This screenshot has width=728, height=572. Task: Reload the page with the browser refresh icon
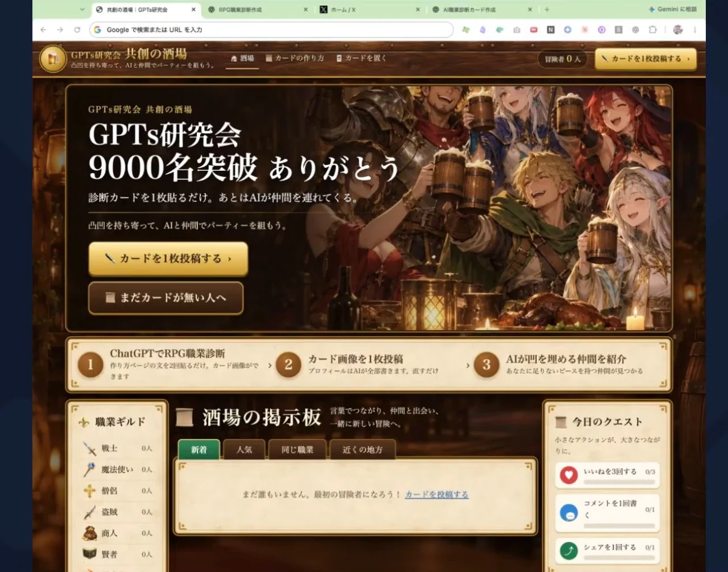point(77,30)
